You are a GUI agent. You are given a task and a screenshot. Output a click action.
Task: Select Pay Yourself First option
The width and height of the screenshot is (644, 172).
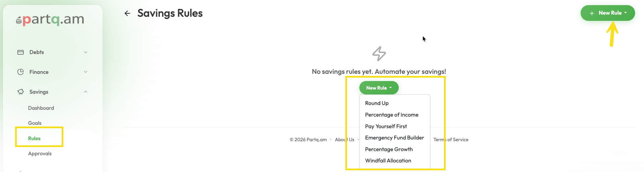click(386, 127)
